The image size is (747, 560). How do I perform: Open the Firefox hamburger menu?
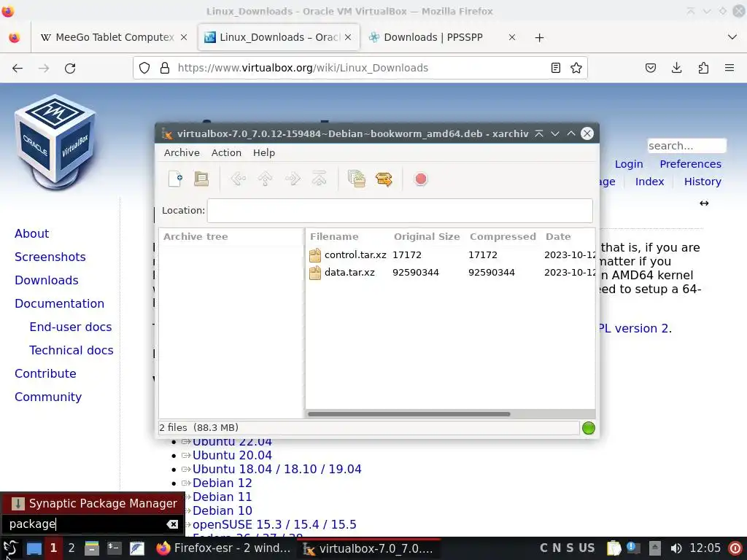point(729,68)
